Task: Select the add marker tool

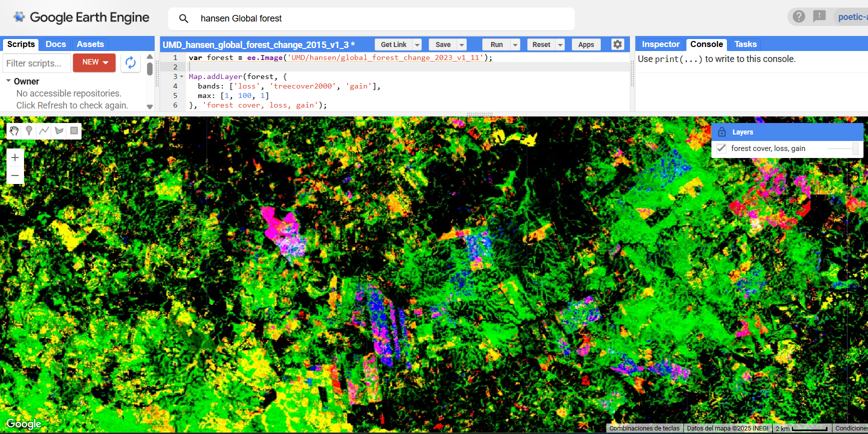Action: [x=29, y=131]
